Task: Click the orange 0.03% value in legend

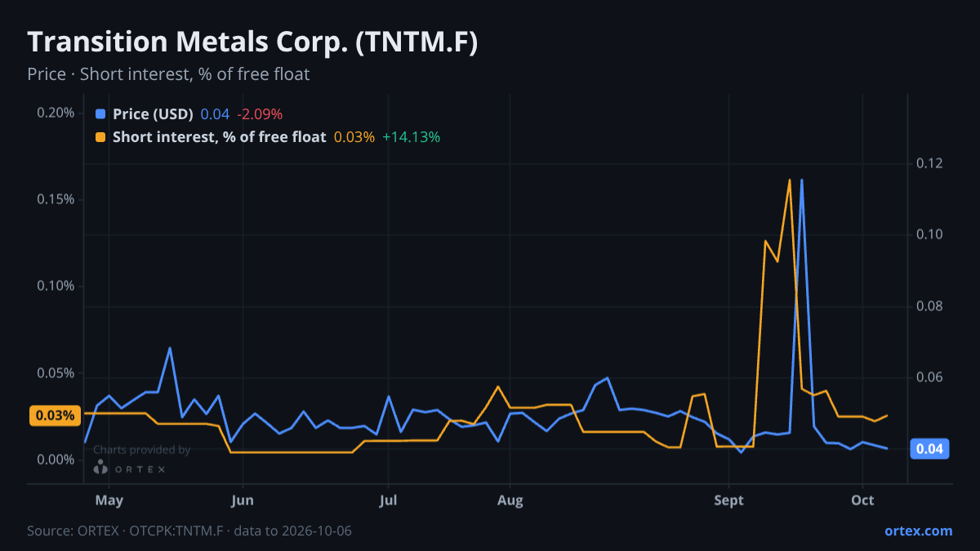Action: (354, 137)
